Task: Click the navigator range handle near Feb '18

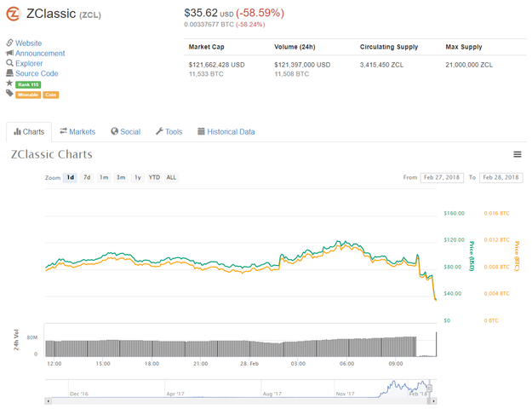Action: tap(430, 389)
